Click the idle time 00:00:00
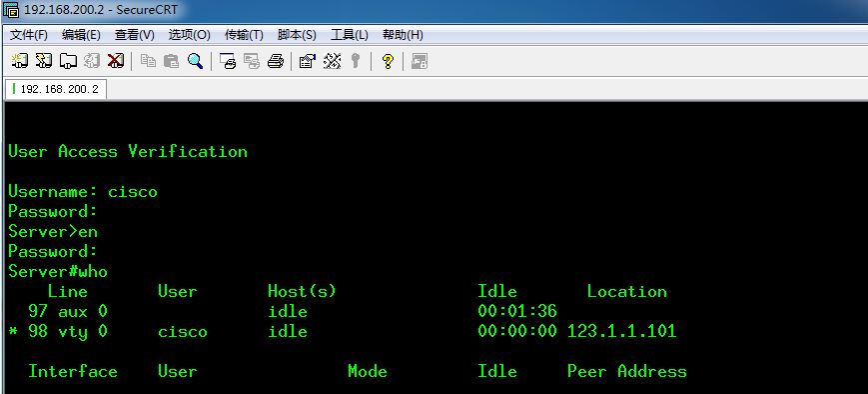This screenshot has height=394, width=868. pyautogui.click(x=517, y=331)
